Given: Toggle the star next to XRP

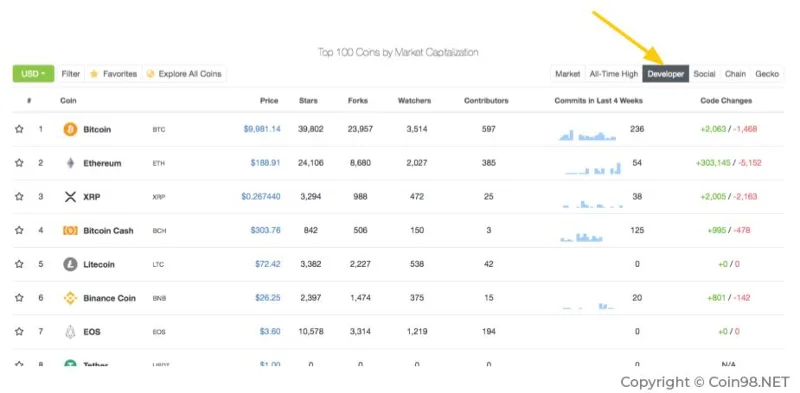Looking at the screenshot, I should point(19,196).
